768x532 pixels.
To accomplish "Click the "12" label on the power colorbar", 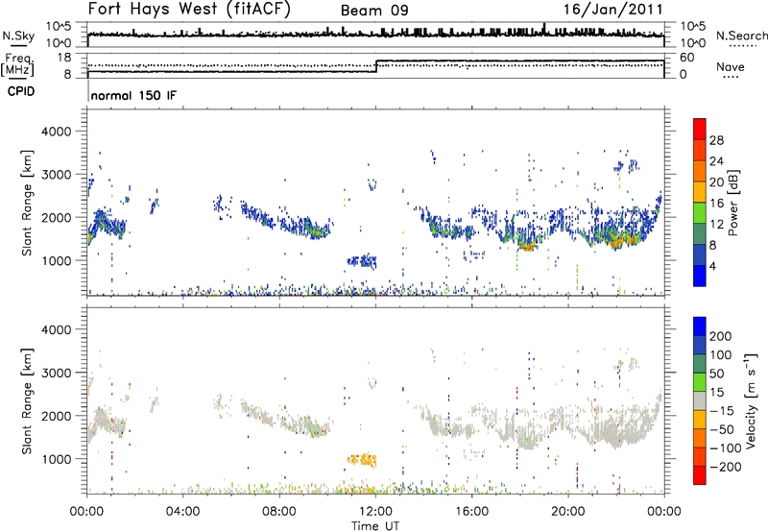I will (x=716, y=225).
